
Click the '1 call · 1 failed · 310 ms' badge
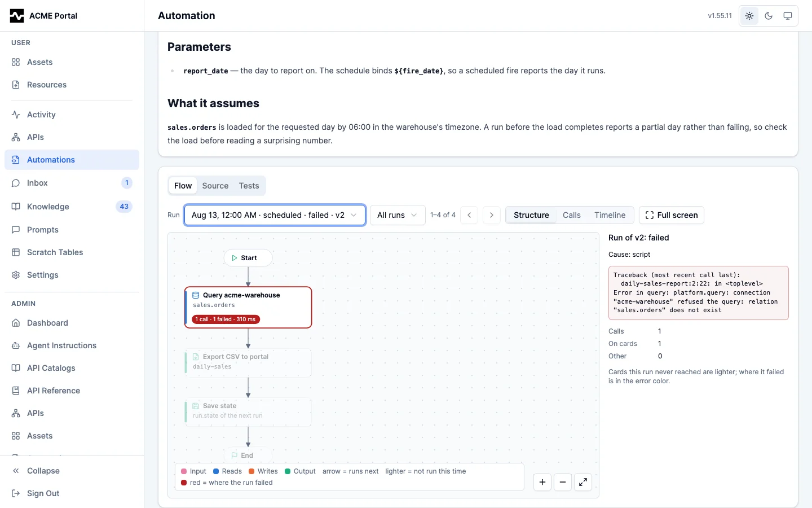click(x=226, y=319)
